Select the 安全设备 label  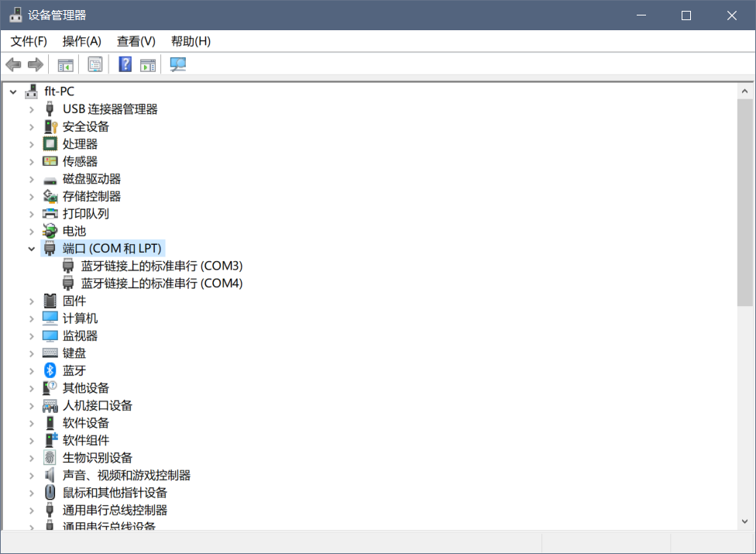coord(86,126)
